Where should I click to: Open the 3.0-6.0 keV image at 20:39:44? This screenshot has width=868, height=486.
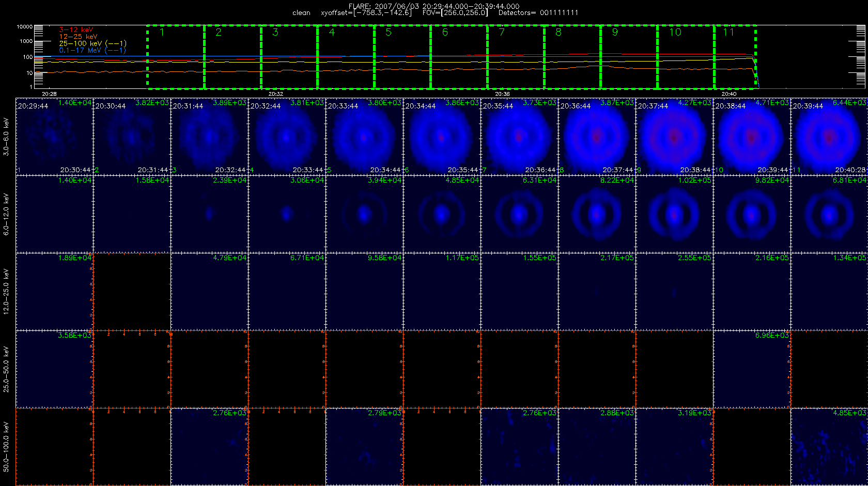829,136
